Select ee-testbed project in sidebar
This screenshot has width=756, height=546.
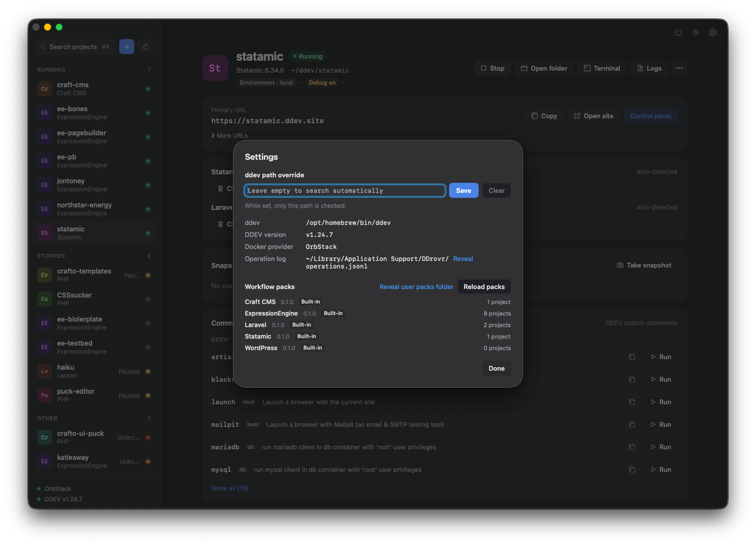point(94,347)
